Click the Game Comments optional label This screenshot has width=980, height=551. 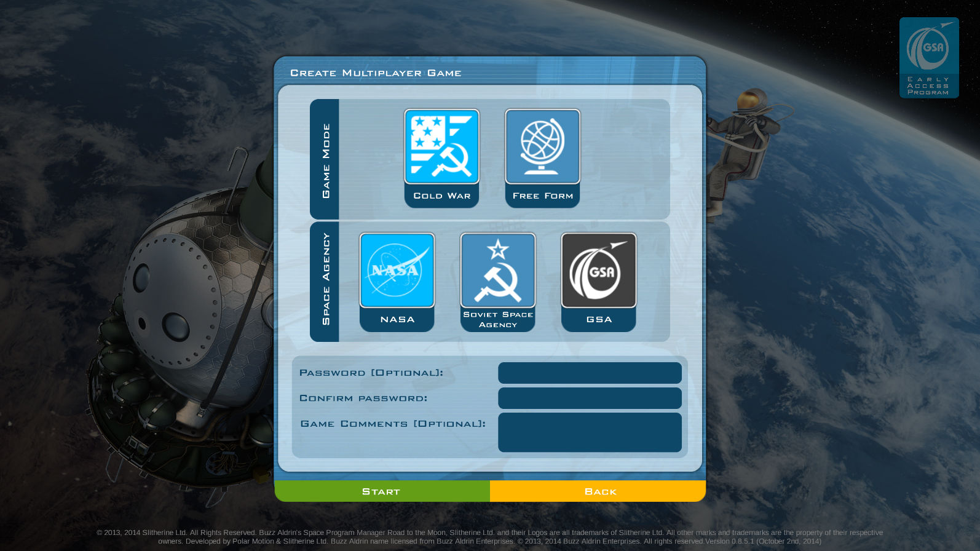point(393,424)
